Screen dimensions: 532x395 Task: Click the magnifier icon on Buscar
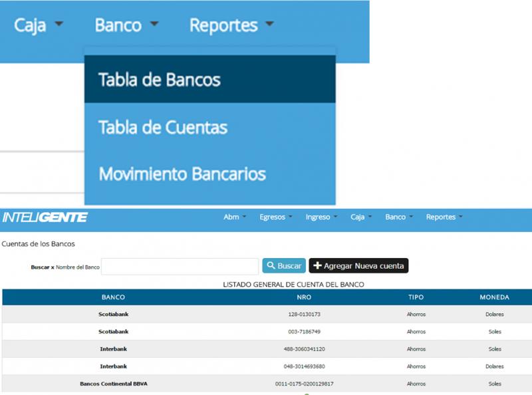click(271, 265)
